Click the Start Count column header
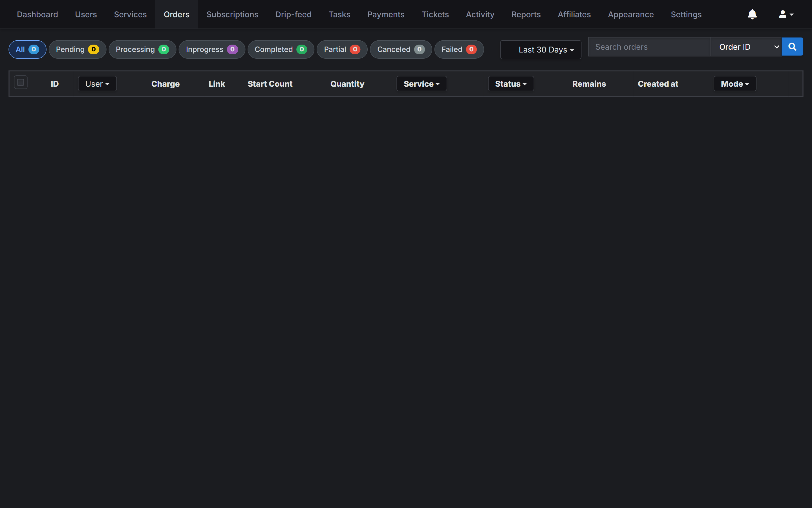 (270, 84)
